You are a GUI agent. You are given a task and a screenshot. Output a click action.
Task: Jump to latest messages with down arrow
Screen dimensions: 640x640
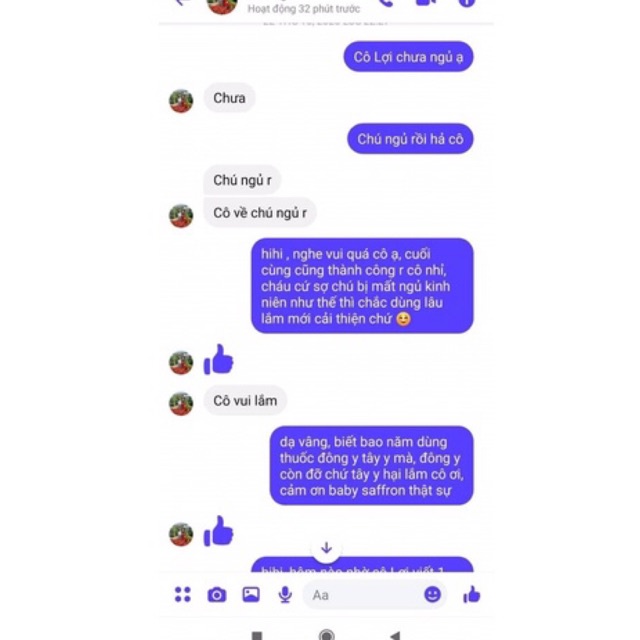(x=326, y=548)
